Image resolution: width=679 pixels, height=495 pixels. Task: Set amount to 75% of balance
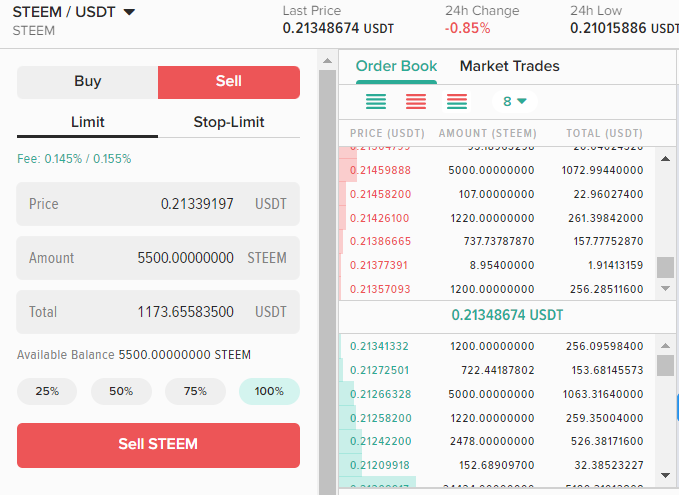195,391
